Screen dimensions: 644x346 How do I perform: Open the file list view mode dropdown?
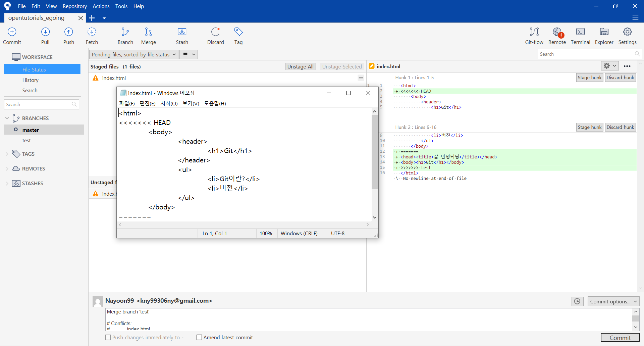coord(189,54)
